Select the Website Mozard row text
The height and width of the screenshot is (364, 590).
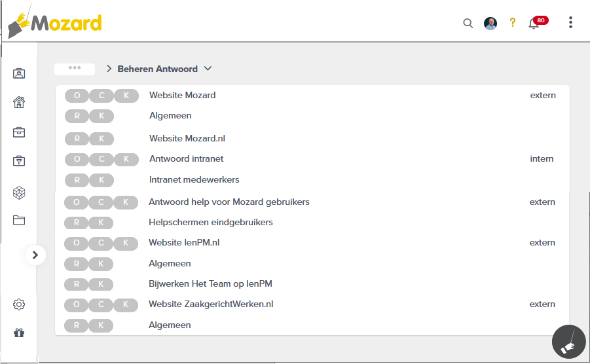pos(183,95)
